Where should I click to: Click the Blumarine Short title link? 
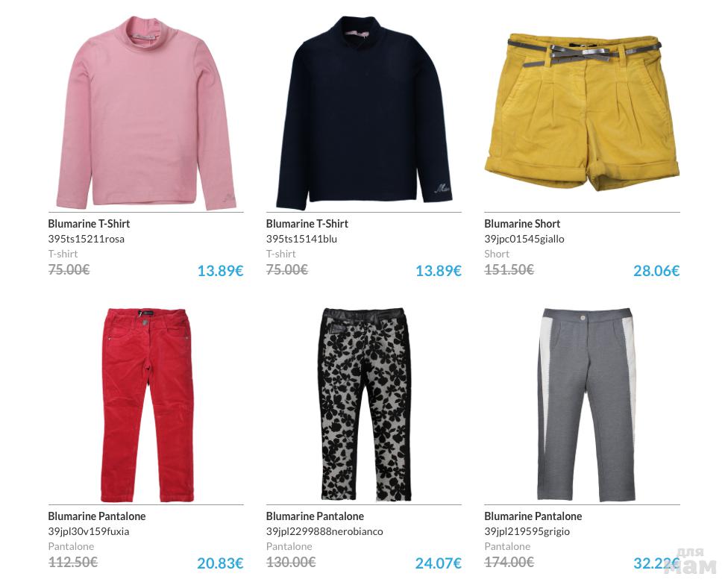pos(522,224)
